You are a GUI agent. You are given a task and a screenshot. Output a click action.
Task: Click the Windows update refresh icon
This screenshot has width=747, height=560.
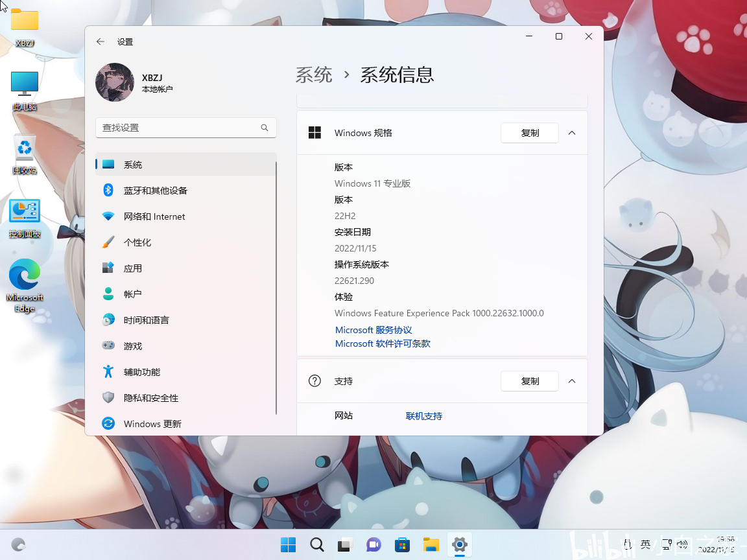108,423
